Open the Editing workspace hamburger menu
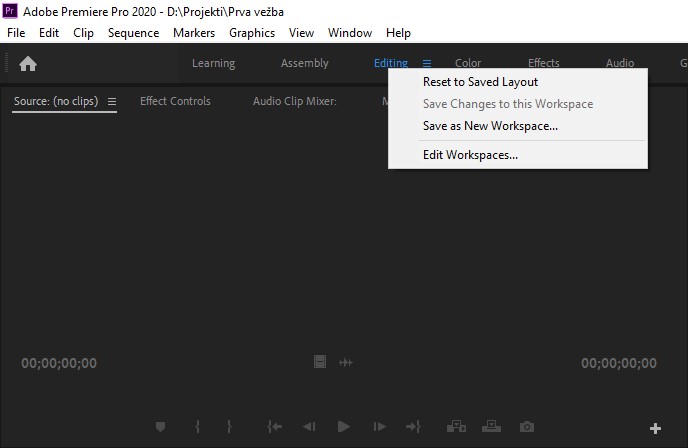The width and height of the screenshot is (688, 448). (427, 64)
